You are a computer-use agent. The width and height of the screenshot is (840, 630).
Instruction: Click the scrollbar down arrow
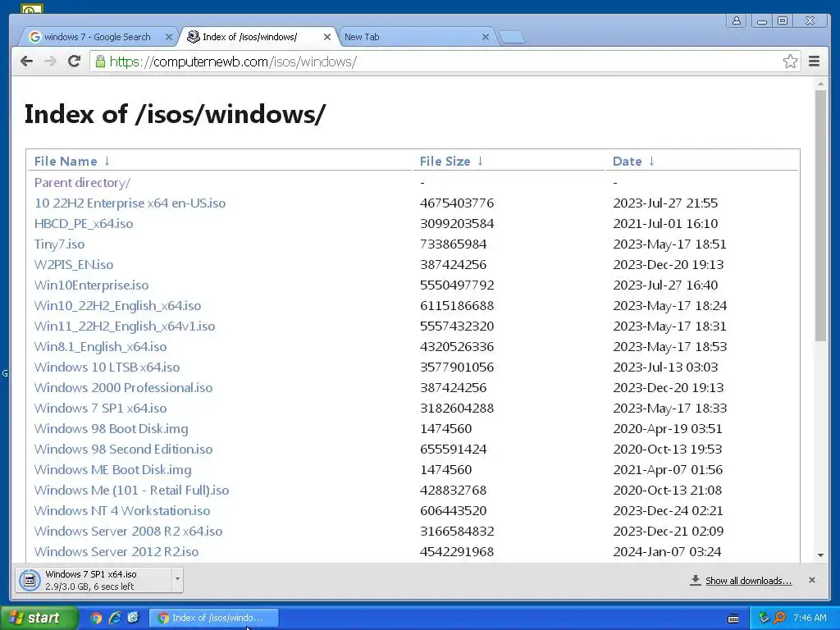(x=820, y=555)
